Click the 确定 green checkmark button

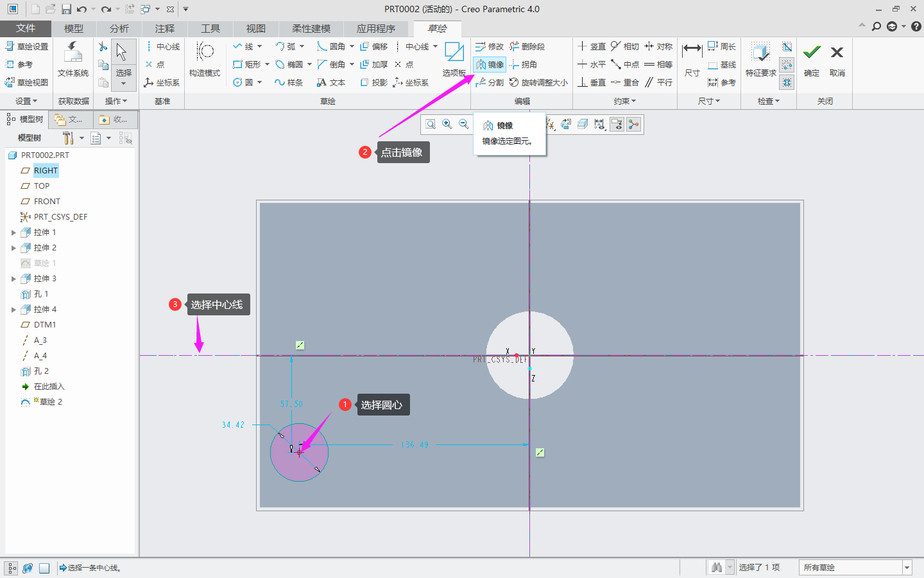812,58
